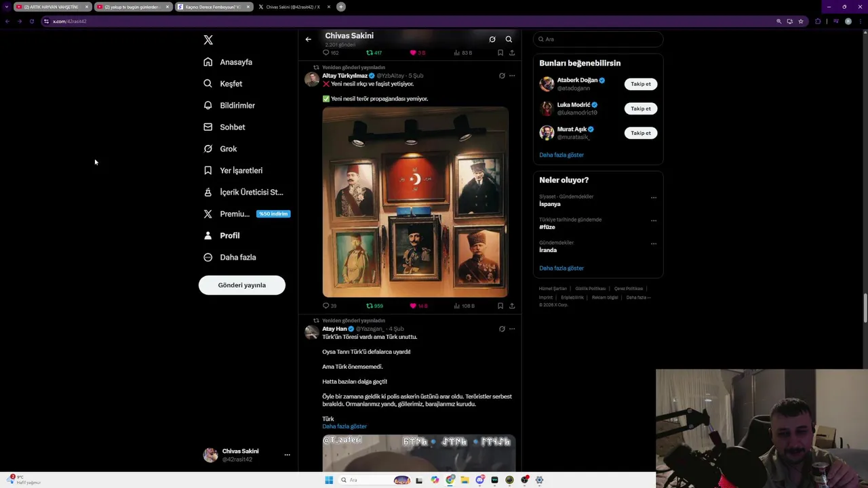
Task: Click the X logo in sidebar
Action: [x=208, y=40]
